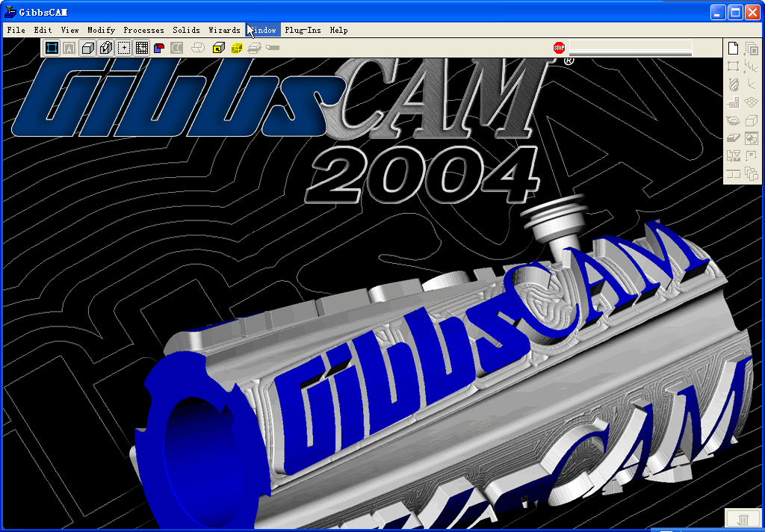The height and width of the screenshot is (532, 765).
Task: Open the View menu
Action: pyautogui.click(x=69, y=30)
